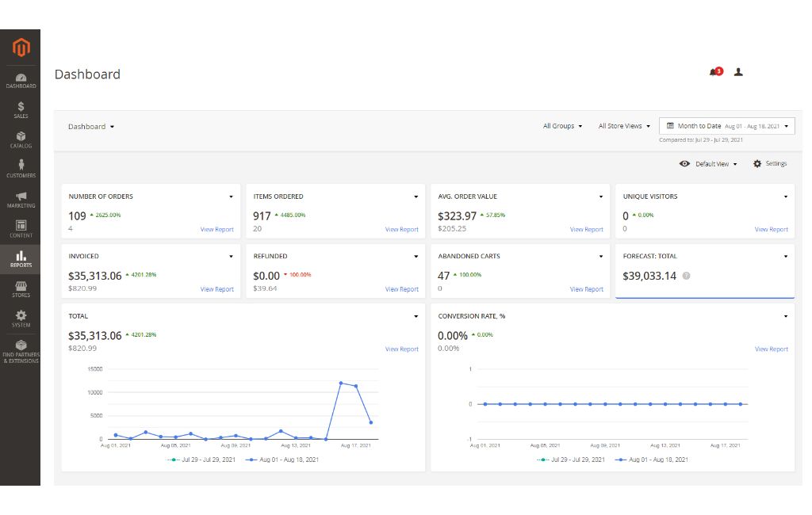Open the Sales sidebar menu

click(21, 110)
